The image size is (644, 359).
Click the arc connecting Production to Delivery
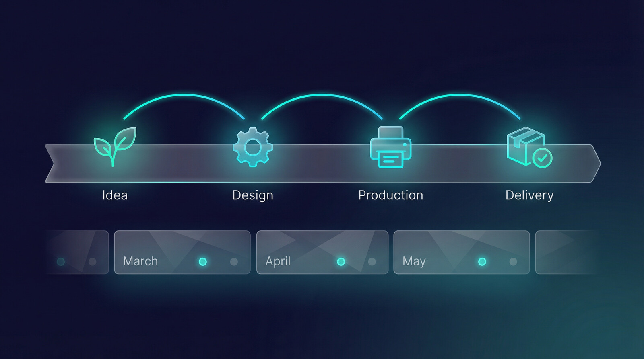coord(460,95)
